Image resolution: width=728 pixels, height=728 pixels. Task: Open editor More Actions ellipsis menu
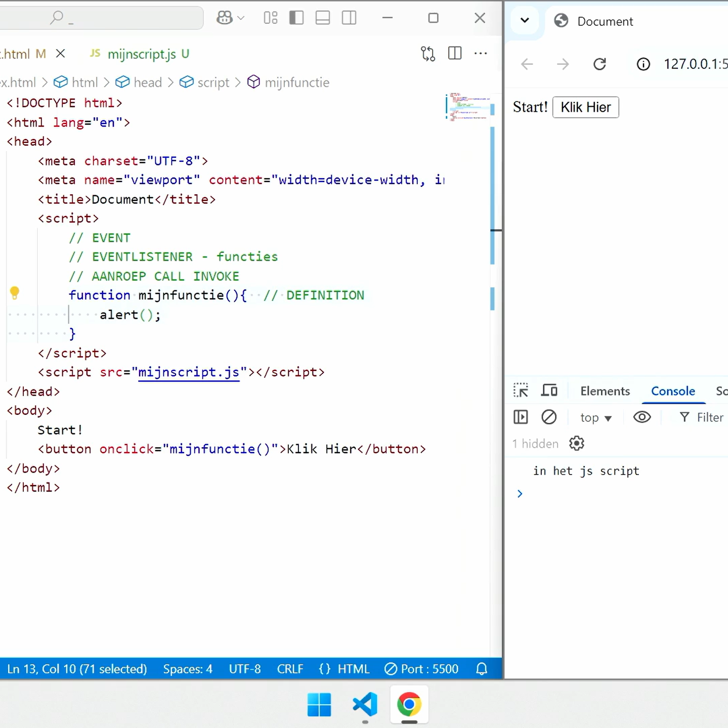click(x=481, y=54)
